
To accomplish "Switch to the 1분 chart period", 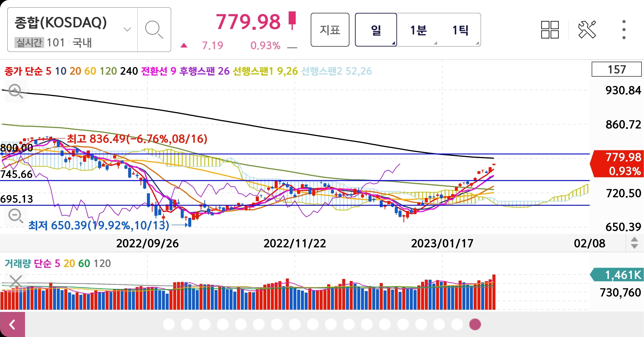I will click(x=418, y=30).
